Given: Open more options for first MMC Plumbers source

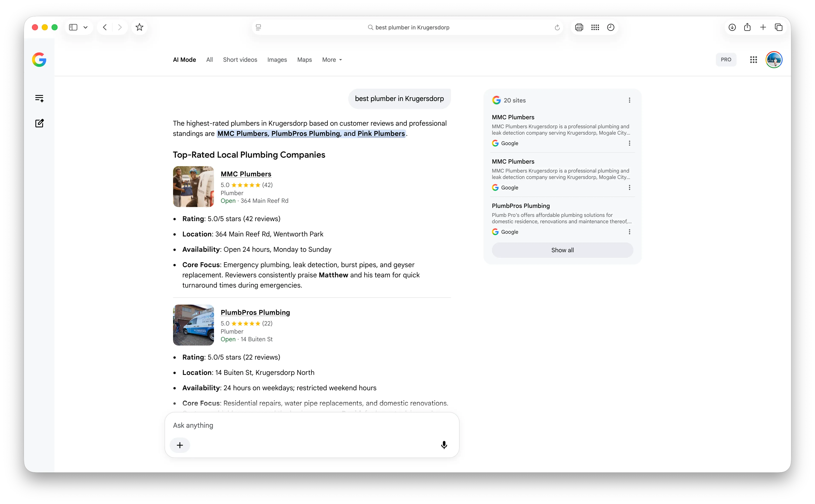Looking at the screenshot, I should [x=629, y=143].
